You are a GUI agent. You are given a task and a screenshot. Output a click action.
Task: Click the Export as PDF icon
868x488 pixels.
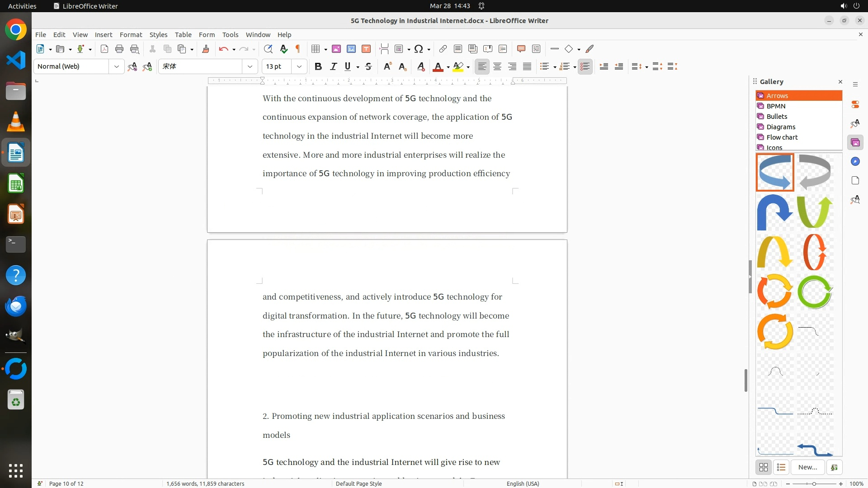pos(104,49)
